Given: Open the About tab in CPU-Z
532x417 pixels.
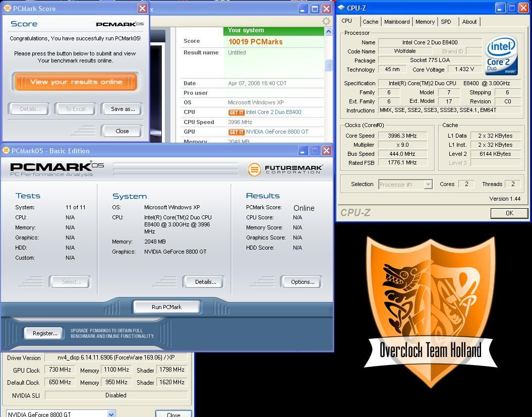Looking at the screenshot, I should (x=469, y=22).
